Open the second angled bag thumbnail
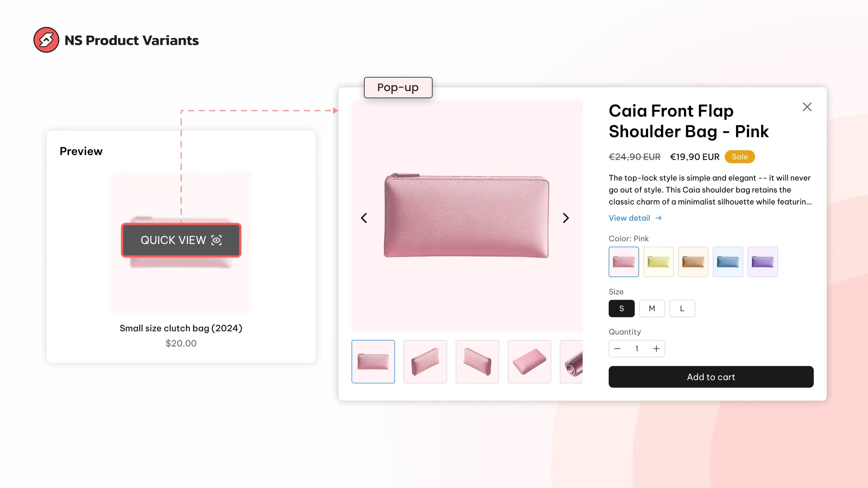The width and height of the screenshot is (868, 488). click(425, 361)
